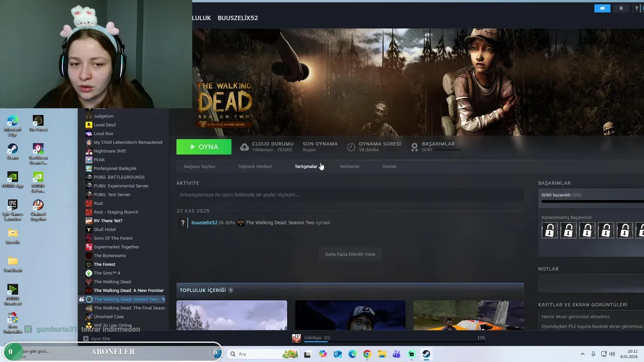Open the Topluluk İçeriği help question icon

[231, 290]
